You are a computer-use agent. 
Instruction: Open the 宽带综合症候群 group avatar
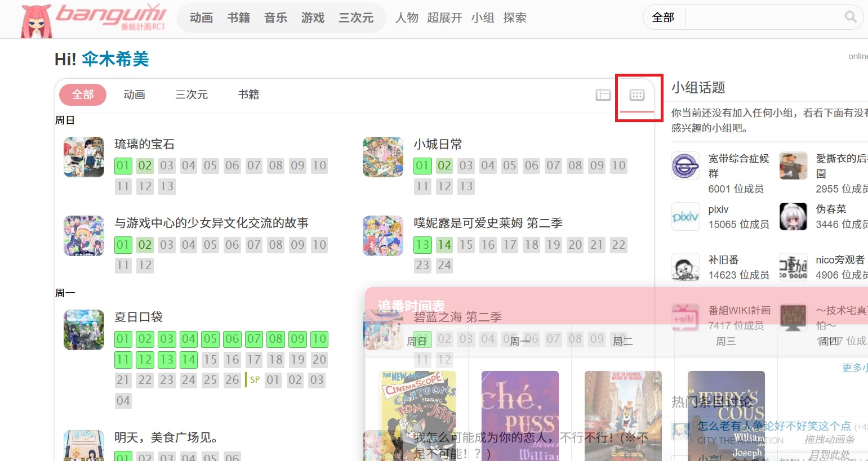686,166
